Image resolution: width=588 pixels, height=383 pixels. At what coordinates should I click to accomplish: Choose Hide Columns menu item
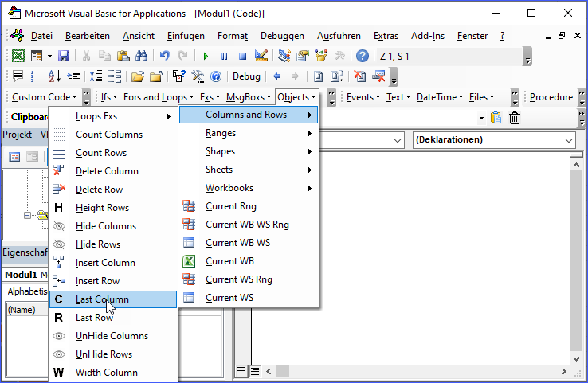pyautogui.click(x=113, y=226)
